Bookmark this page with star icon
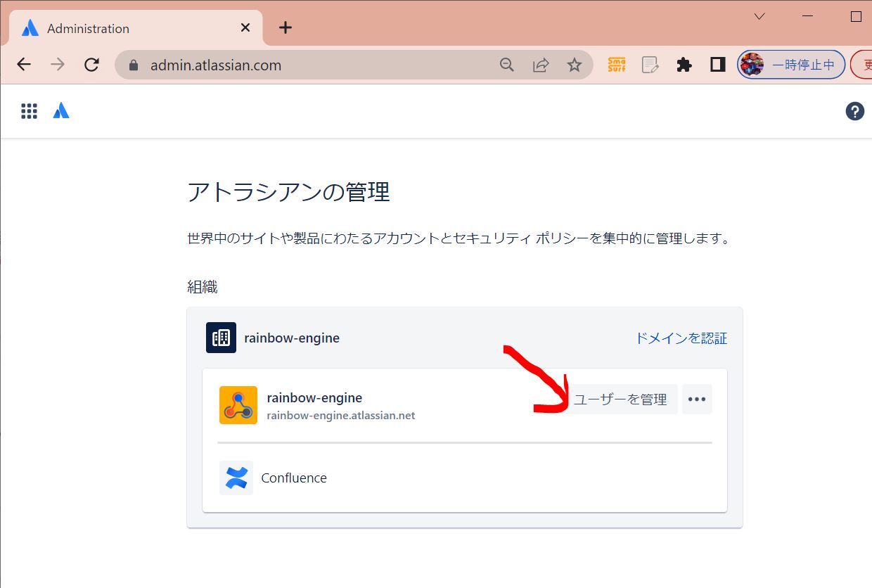The height and width of the screenshot is (588, 872). click(575, 65)
